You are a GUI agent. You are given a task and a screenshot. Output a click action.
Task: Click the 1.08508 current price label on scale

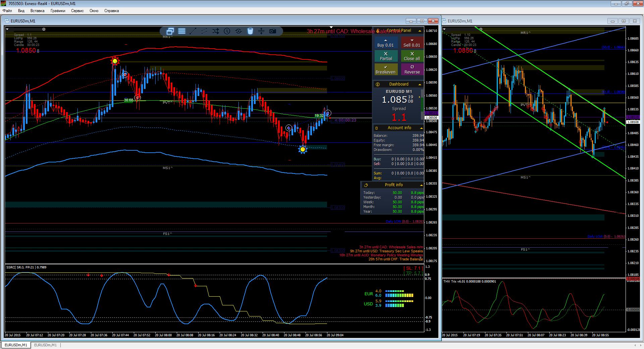tap(431, 118)
